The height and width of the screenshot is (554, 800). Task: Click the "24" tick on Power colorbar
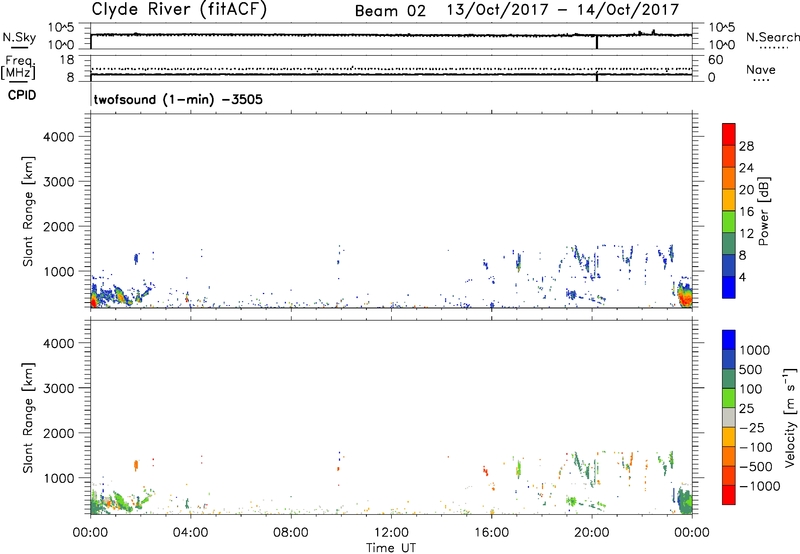(x=746, y=168)
